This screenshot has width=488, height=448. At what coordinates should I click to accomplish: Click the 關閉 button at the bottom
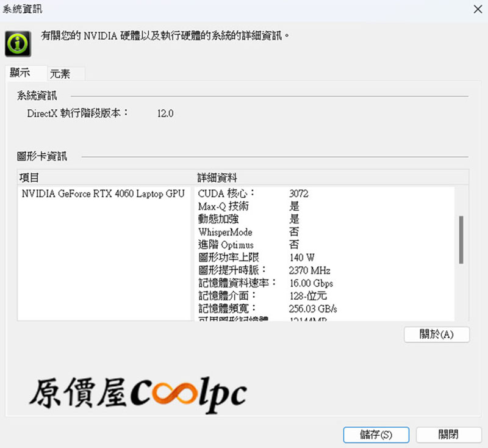pos(448,435)
